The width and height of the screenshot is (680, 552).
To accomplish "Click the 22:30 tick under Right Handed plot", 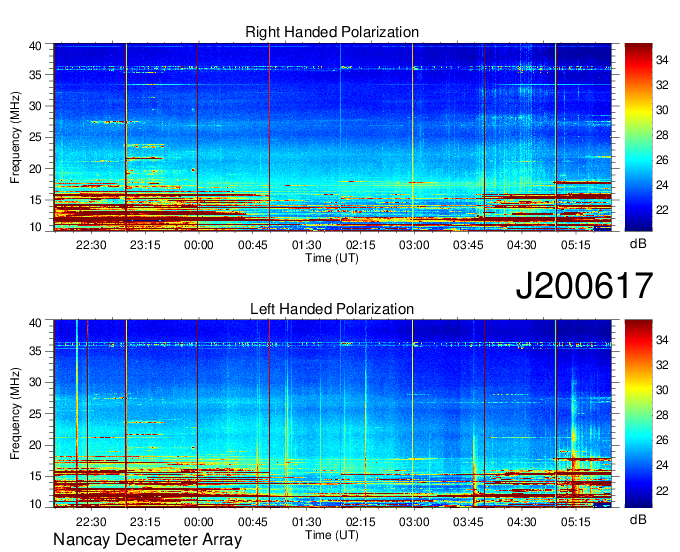I will pyautogui.click(x=91, y=245).
